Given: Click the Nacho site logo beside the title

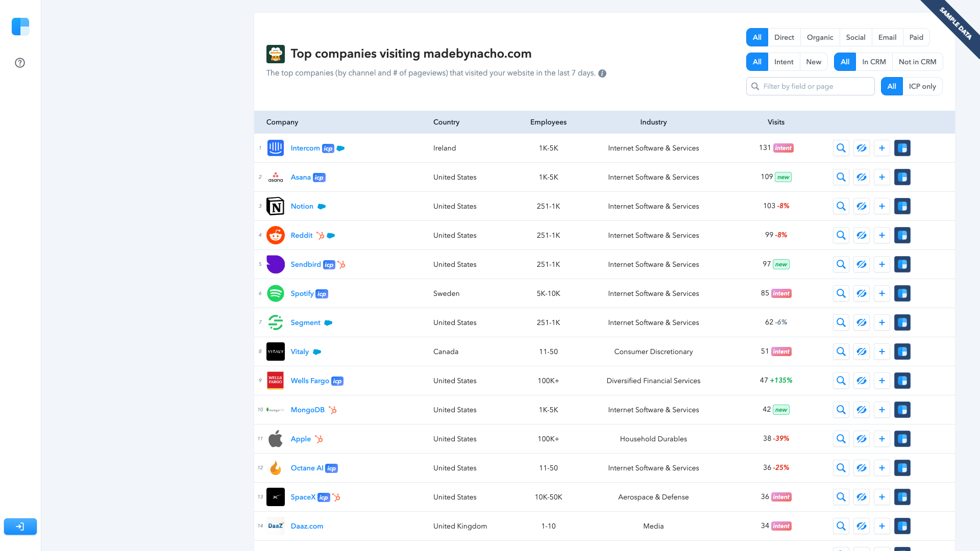Looking at the screenshot, I should pyautogui.click(x=276, y=54).
